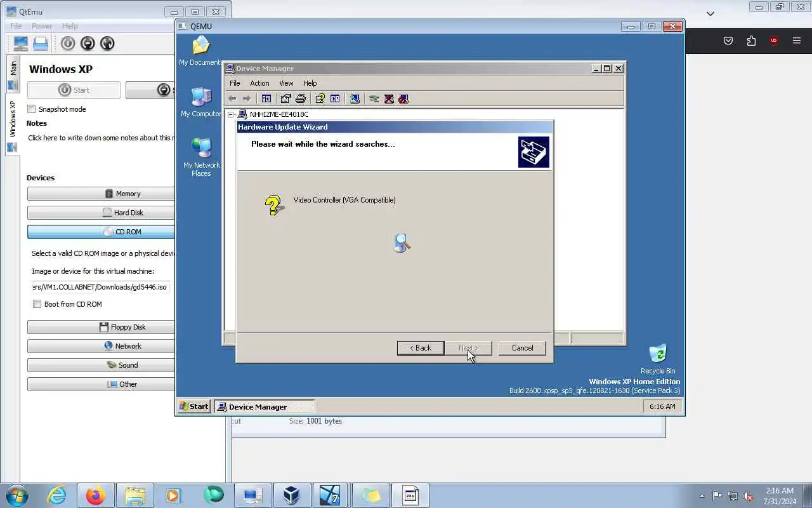Click muted volume tray icon
812x508 pixels.
tap(748, 496)
